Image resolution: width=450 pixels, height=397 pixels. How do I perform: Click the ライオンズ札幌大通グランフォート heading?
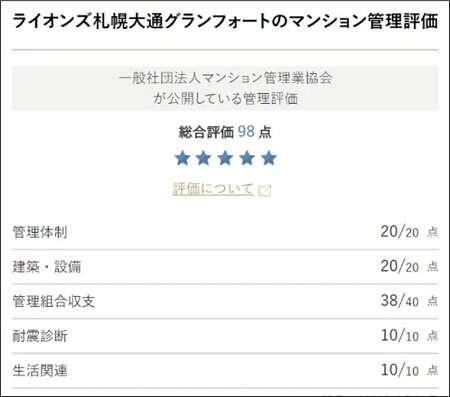(225, 21)
